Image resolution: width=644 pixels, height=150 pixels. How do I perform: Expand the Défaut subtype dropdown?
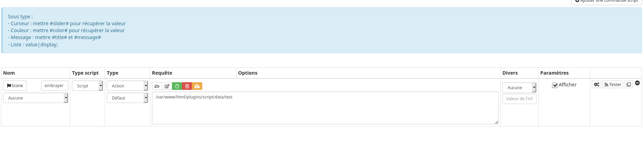[127, 98]
